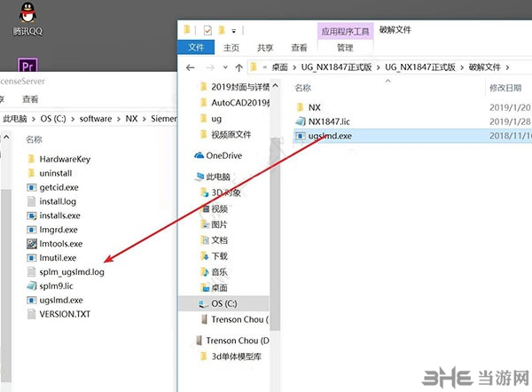
Task: Select the NX1847.lic file icon
Action: coord(301,122)
